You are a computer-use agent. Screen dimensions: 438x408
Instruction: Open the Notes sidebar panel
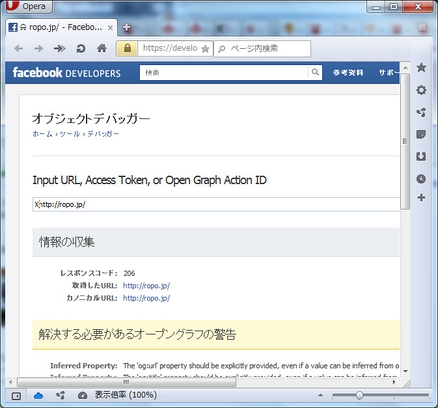tap(421, 134)
